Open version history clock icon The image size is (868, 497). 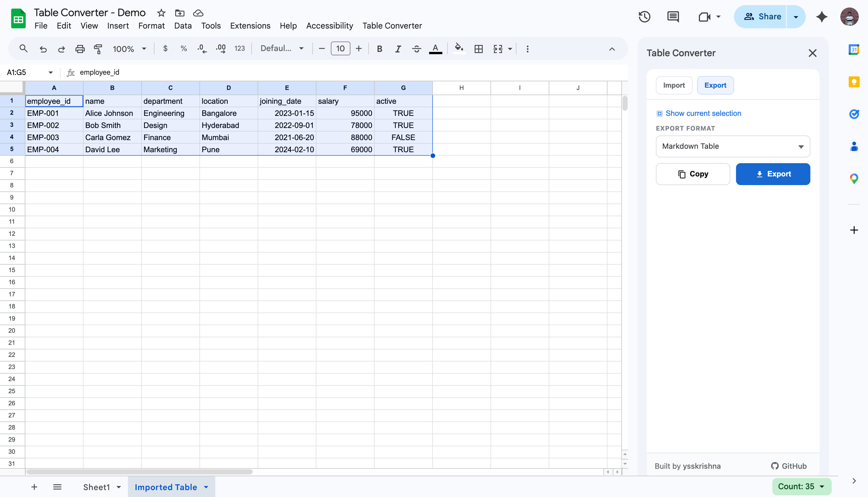point(644,16)
